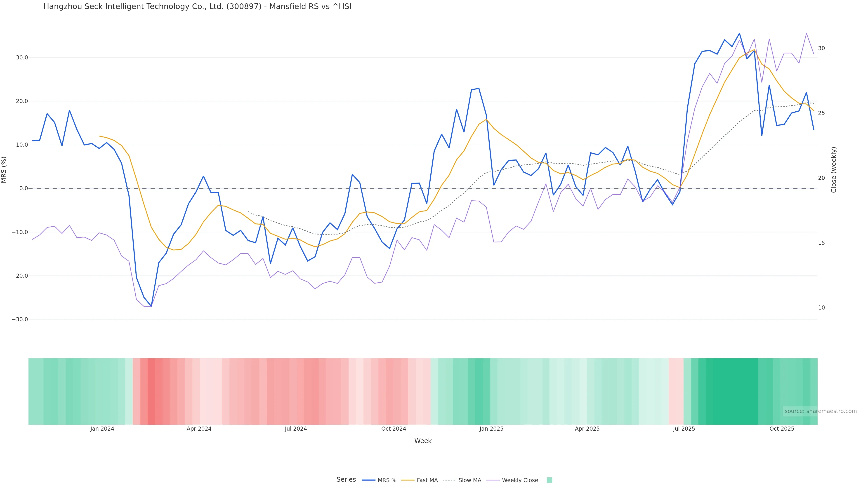Click the purple Weekly Close legend line icon

coord(493,480)
